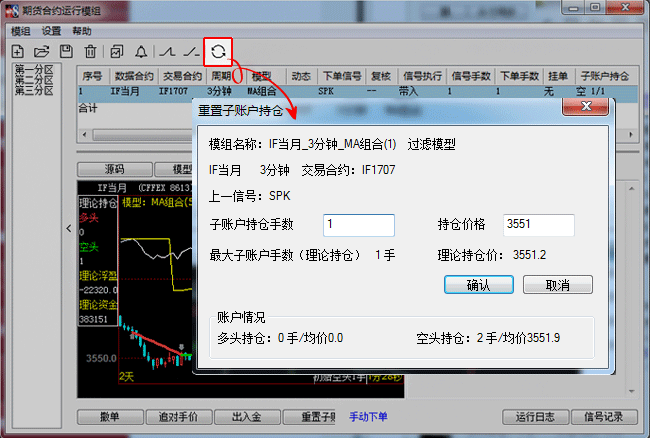This screenshot has height=438, width=650.
Task: Click the copy module icon
Action: click(x=117, y=51)
